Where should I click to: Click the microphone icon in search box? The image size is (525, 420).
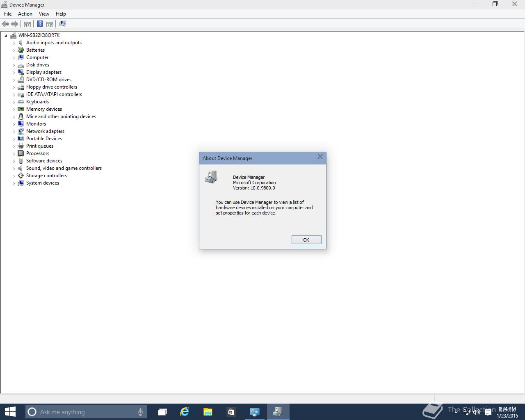coord(140,412)
